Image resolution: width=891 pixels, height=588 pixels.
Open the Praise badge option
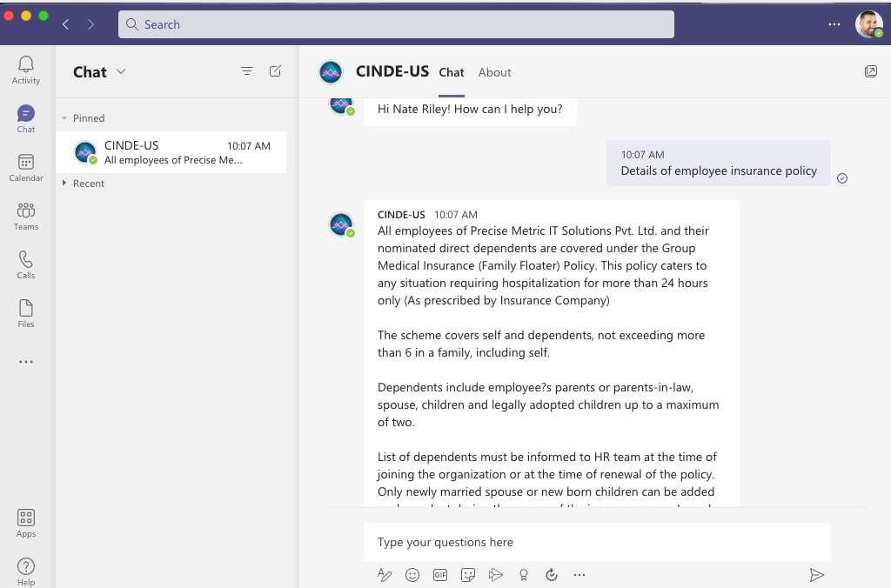pyautogui.click(x=523, y=575)
